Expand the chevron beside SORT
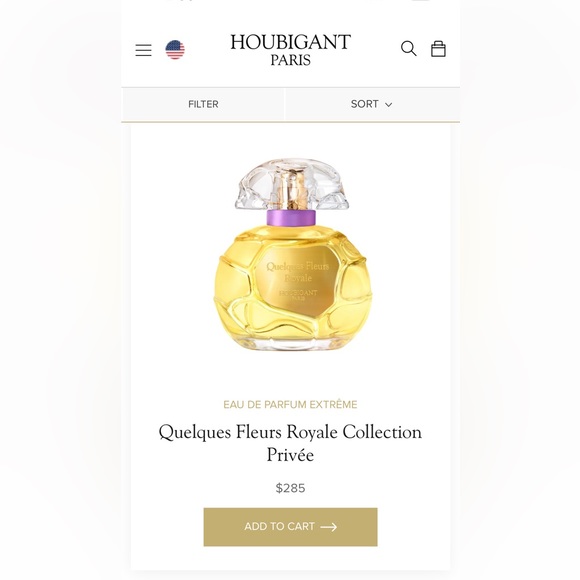580x580 pixels. pos(388,105)
